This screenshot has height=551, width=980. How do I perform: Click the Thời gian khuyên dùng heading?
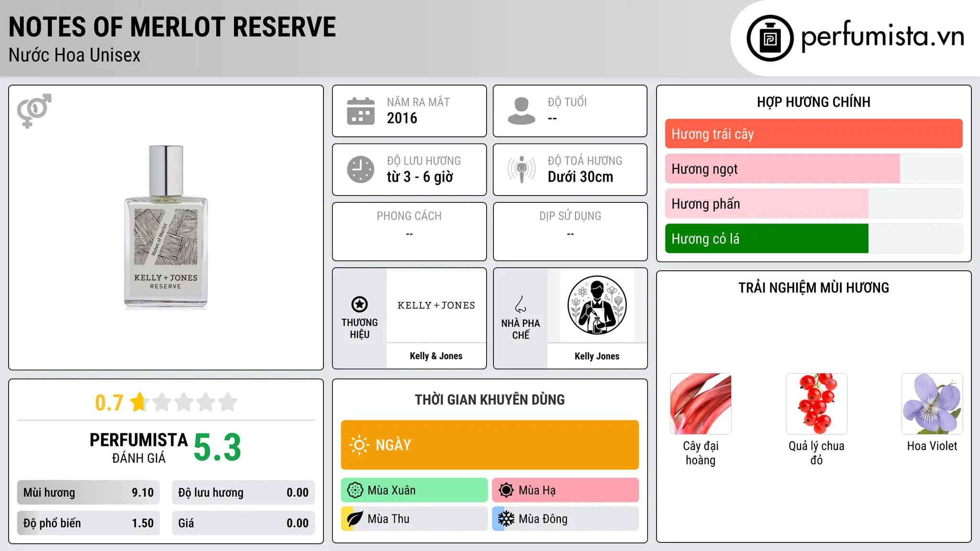[x=490, y=399]
